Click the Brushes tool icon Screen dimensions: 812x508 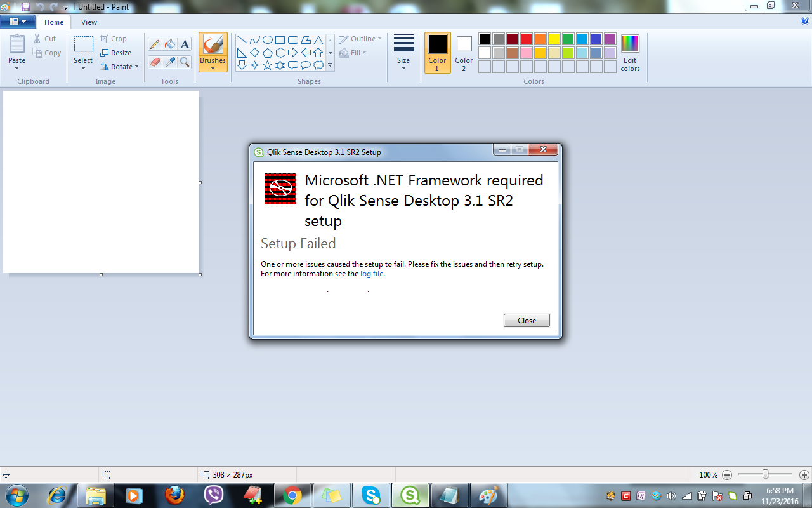213,44
